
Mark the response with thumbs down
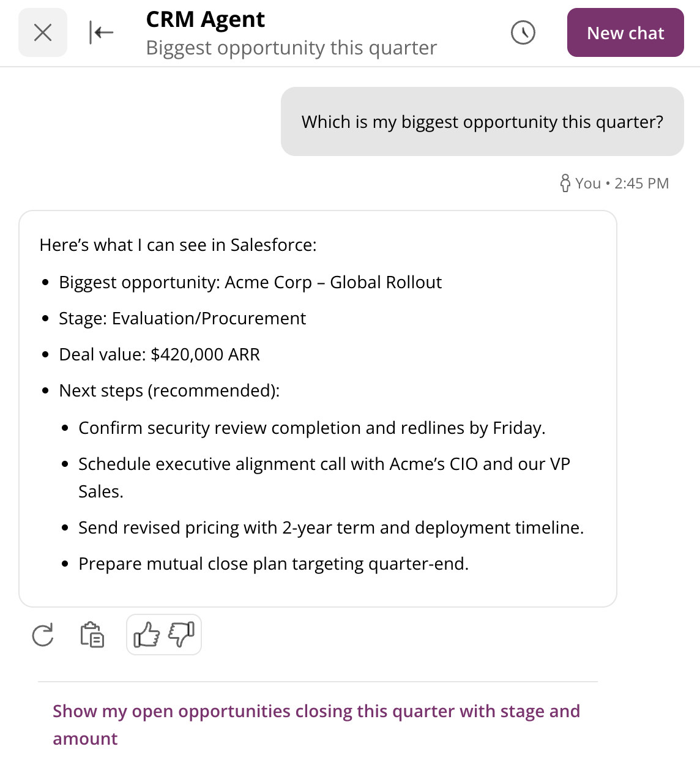click(181, 635)
